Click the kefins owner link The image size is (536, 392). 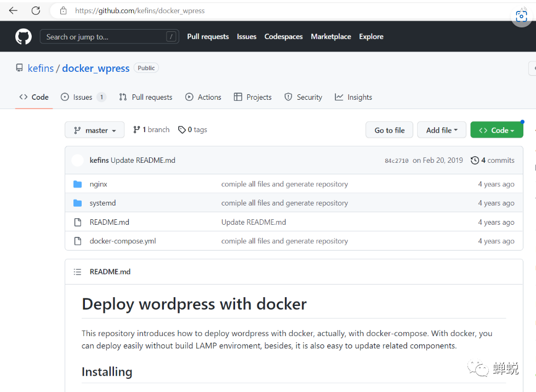click(x=41, y=69)
